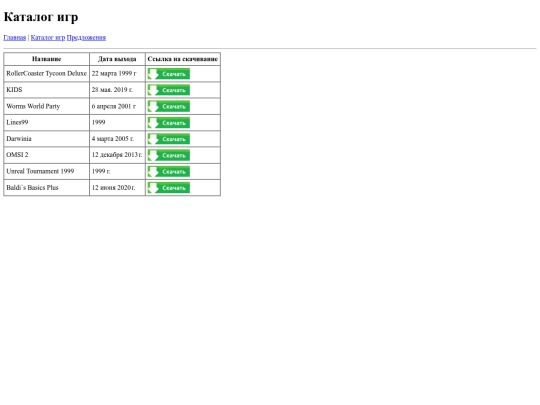Click the date 4 марта 2005 г.
The height and width of the screenshot is (405, 540).
point(113,138)
